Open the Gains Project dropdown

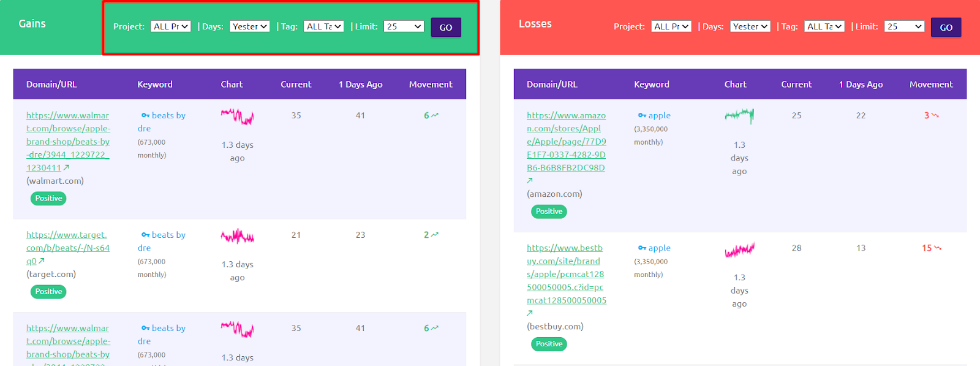171,26
